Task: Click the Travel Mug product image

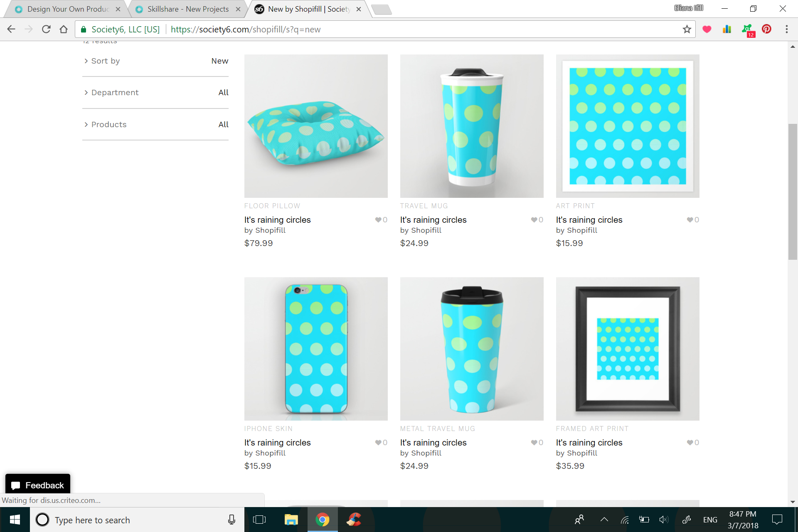Action: click(x=472, y=126)
